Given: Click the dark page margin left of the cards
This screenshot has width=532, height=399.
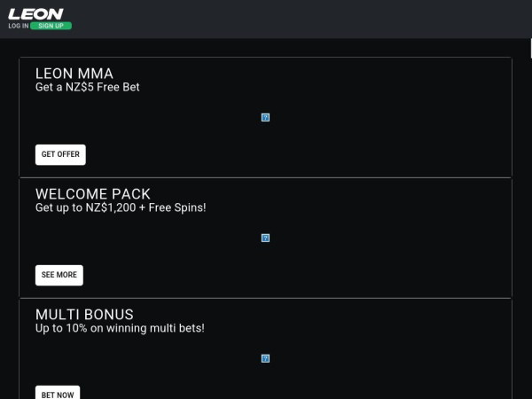Looking at the screenshot, I should click(x=9, y=222).
